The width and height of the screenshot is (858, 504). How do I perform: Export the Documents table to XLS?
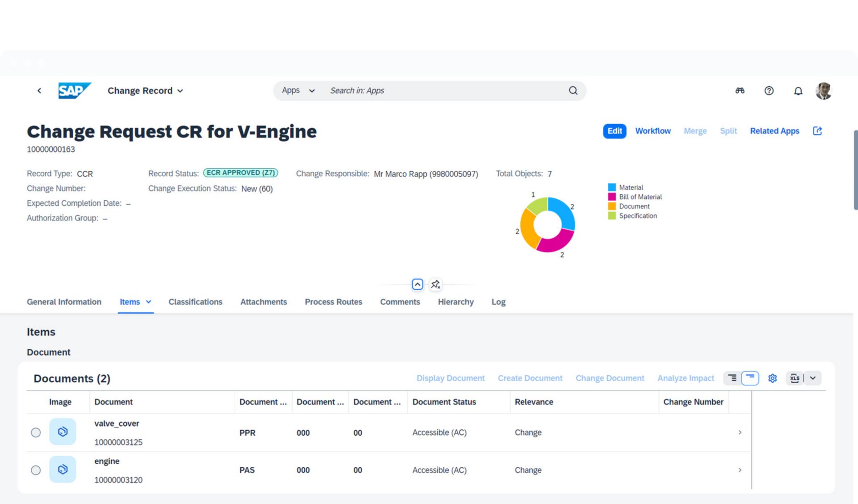(795, 378)
